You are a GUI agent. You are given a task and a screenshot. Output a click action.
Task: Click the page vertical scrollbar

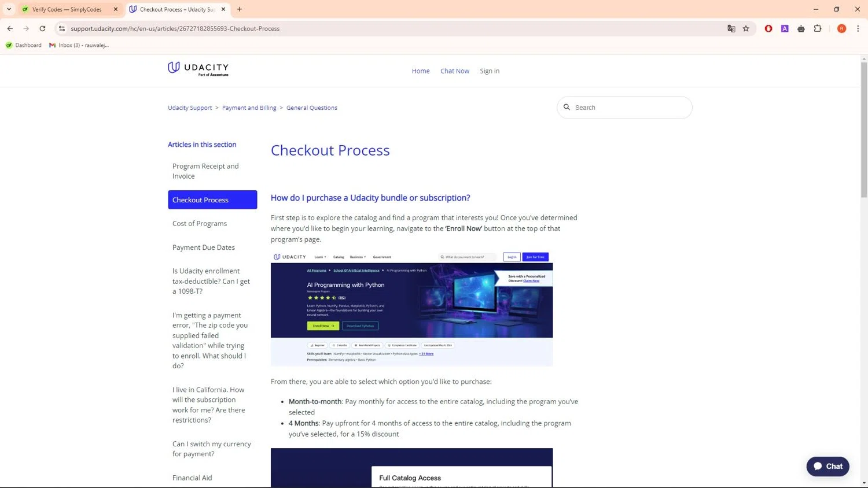863,130
